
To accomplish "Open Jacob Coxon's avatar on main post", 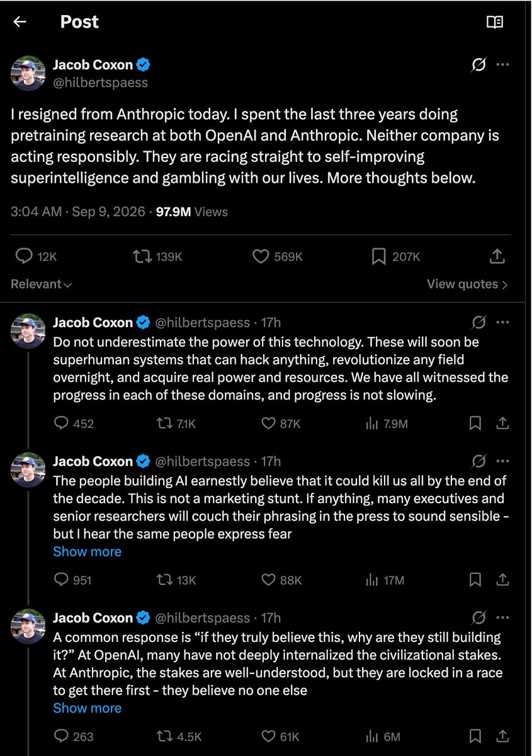I will [28, 73].
